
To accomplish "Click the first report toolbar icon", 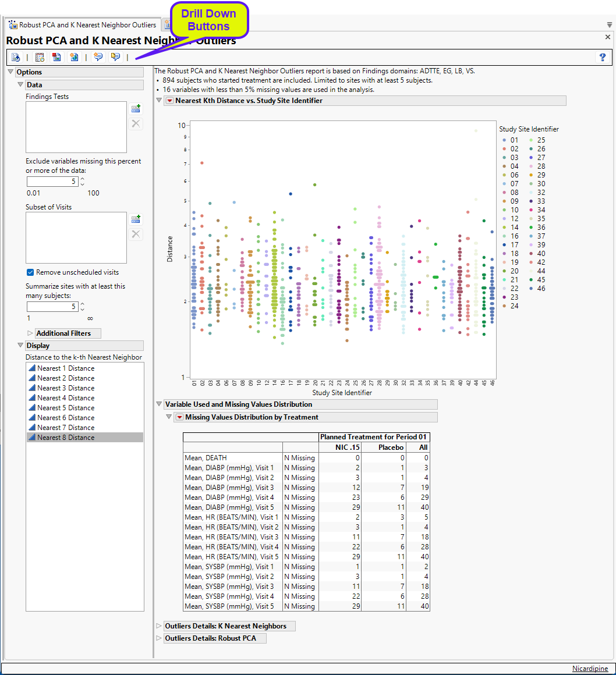I will point(16,57).
